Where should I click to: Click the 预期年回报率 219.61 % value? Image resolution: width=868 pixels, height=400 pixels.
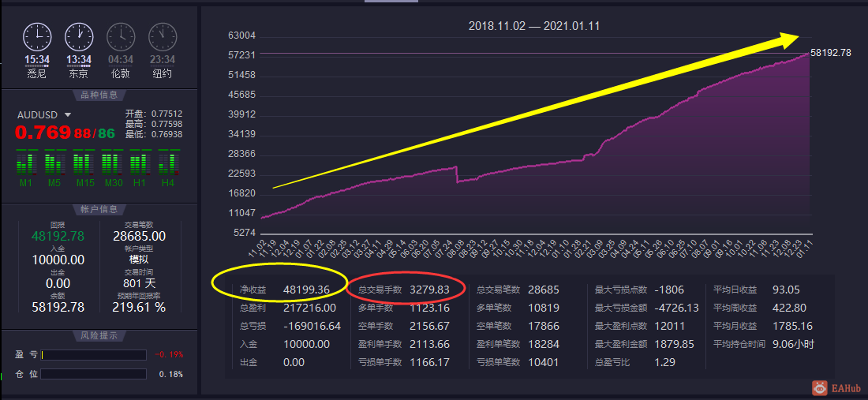140,307
